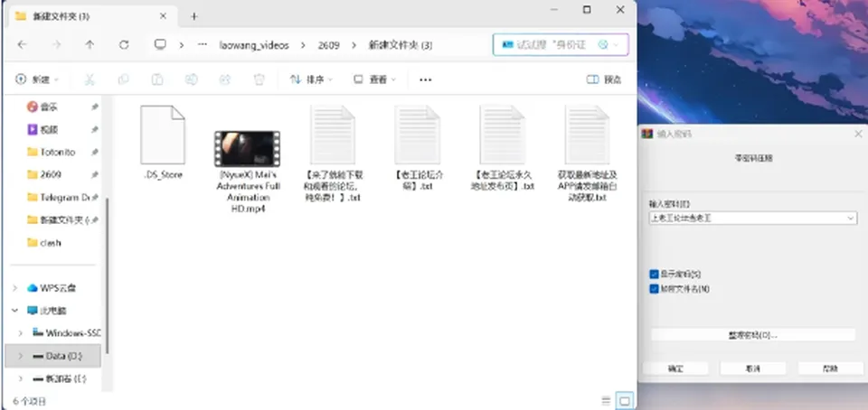Click the Cut scissors icon in the toolbar

point(90,79)
